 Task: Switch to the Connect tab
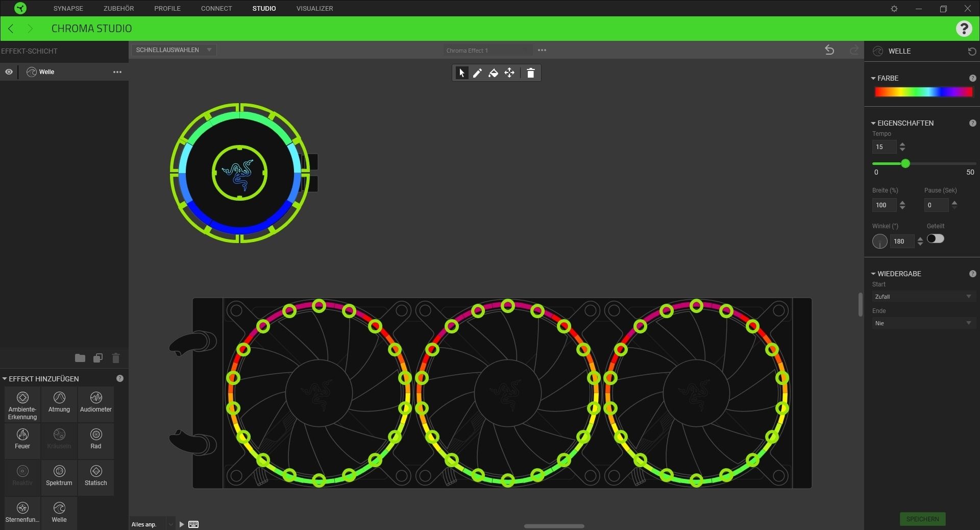(x=216, y=8)
